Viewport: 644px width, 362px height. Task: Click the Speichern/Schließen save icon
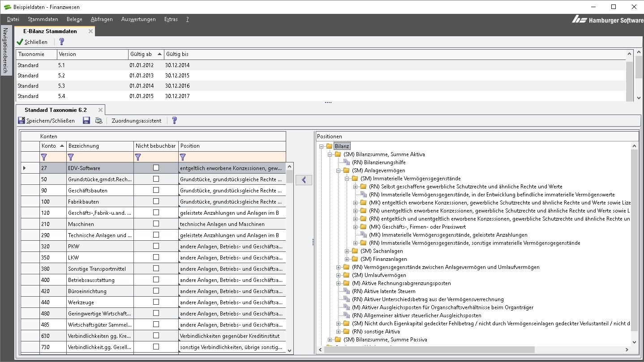coord(21,120)
